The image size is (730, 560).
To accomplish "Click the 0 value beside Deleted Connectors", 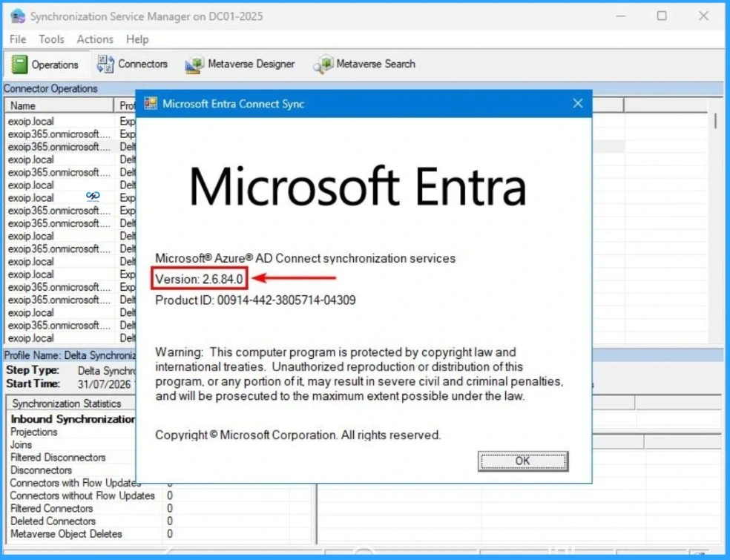I will (170, 521).
